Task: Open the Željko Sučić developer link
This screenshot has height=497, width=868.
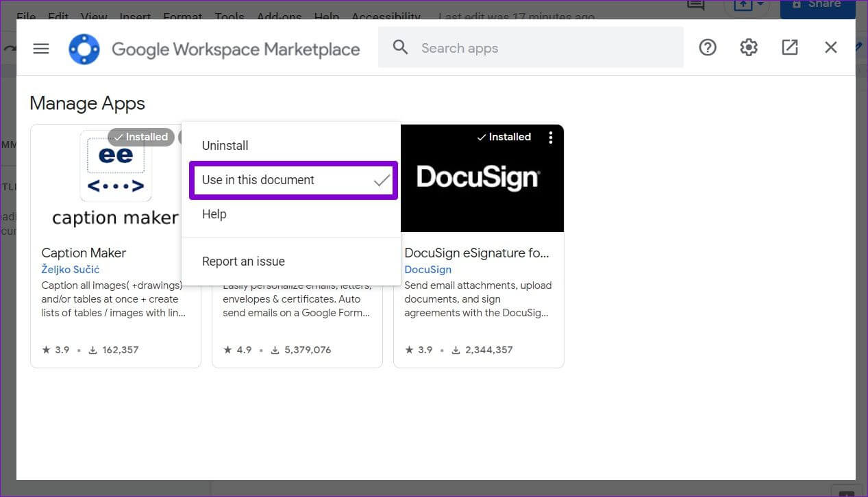Action: point(71,270)
